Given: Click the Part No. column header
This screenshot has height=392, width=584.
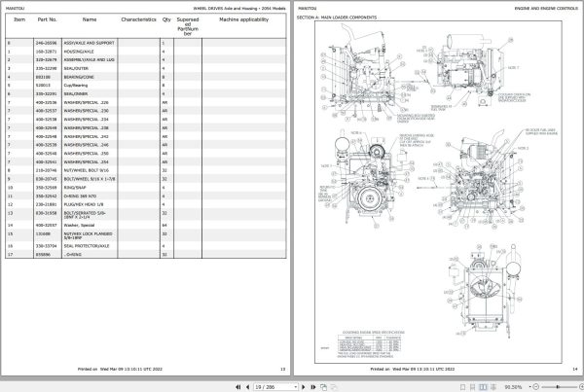Looking at the screenshot, I should pos(47,19).
